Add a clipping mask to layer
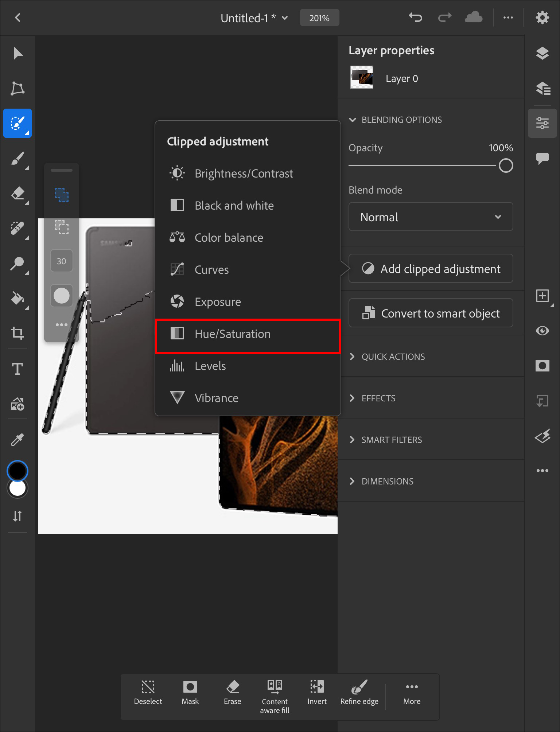The height and width of the screenshot is (732, 560). (542, 401)
